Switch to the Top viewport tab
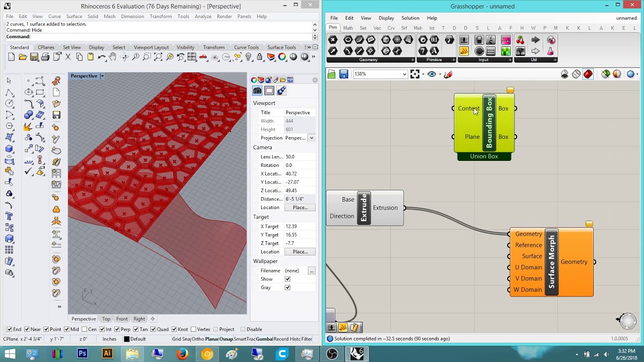 pos(106,319)
